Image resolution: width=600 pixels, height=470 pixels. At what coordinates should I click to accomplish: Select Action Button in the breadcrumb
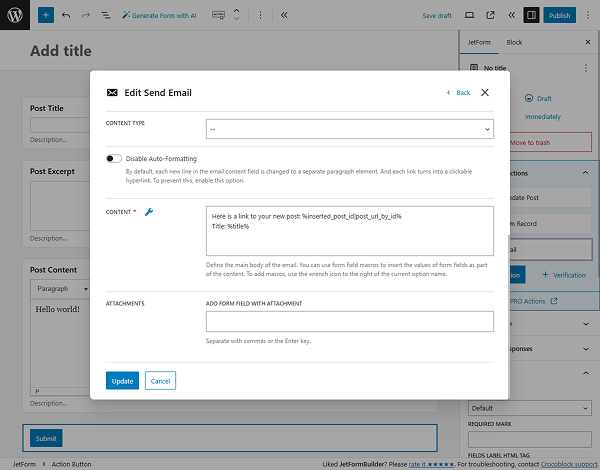tap(72, 464)
